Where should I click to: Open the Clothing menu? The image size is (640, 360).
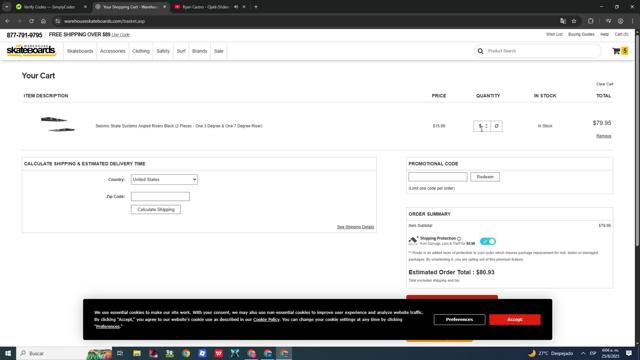coord(141,51)
